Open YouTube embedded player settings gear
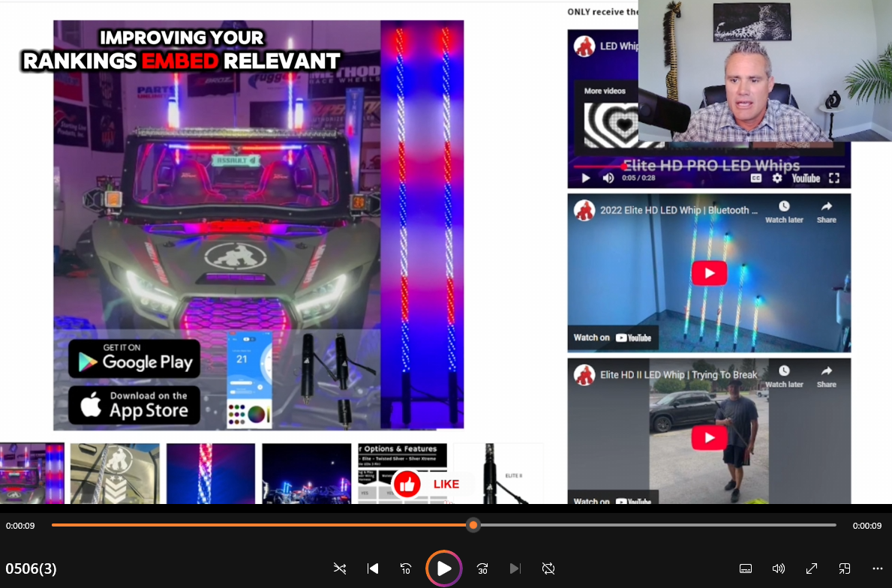 (777, 178)
